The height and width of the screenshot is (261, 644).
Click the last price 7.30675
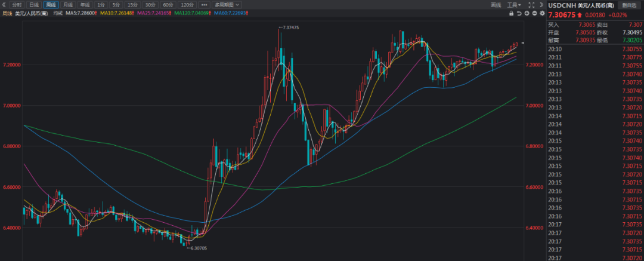click(x=562, y=16)
